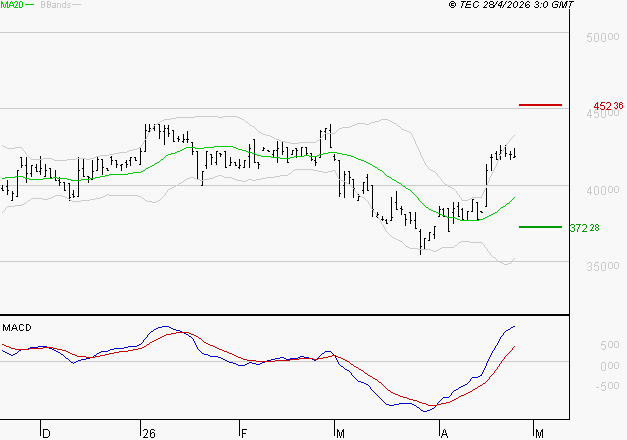Select the MACD indicator panel label
Screen dimensions: 627x440
17,327
